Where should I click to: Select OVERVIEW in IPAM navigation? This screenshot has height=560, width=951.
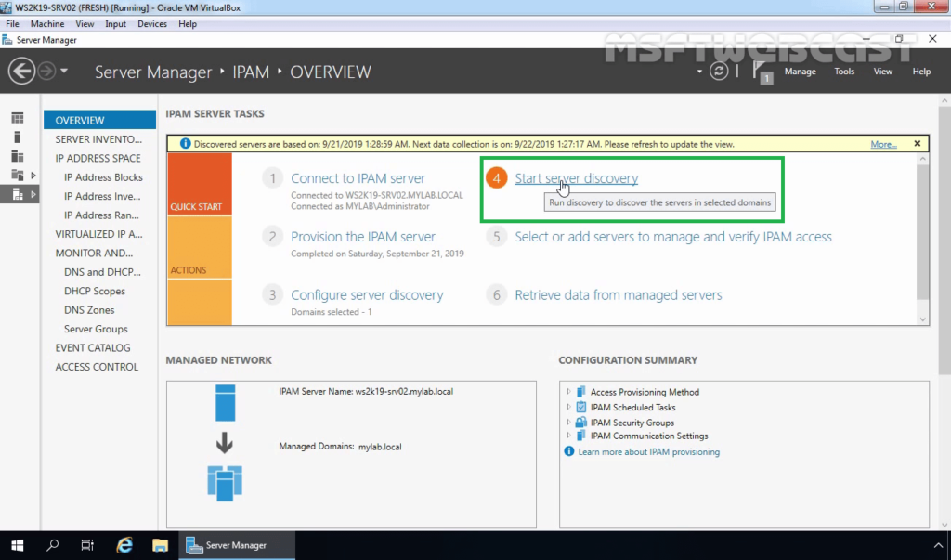[x=99, y=120]
